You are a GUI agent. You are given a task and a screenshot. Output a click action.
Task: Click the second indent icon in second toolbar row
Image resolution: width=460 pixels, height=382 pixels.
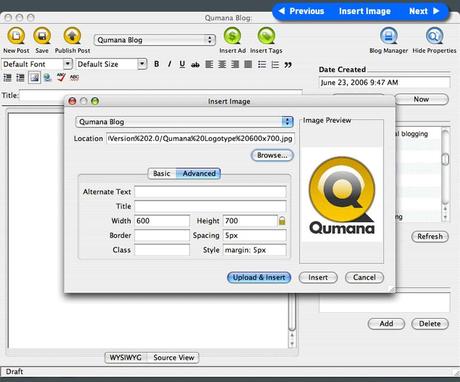[x=20, y=78]
